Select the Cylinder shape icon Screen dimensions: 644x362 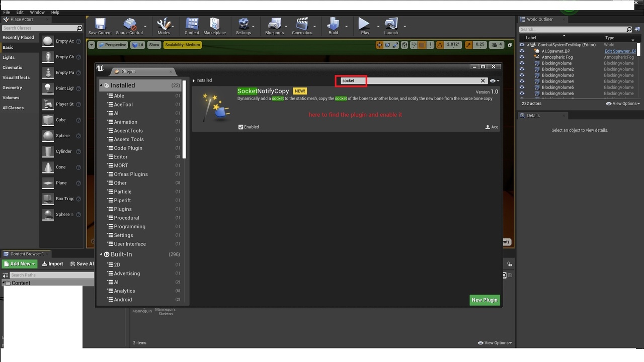tap(48, 151)
